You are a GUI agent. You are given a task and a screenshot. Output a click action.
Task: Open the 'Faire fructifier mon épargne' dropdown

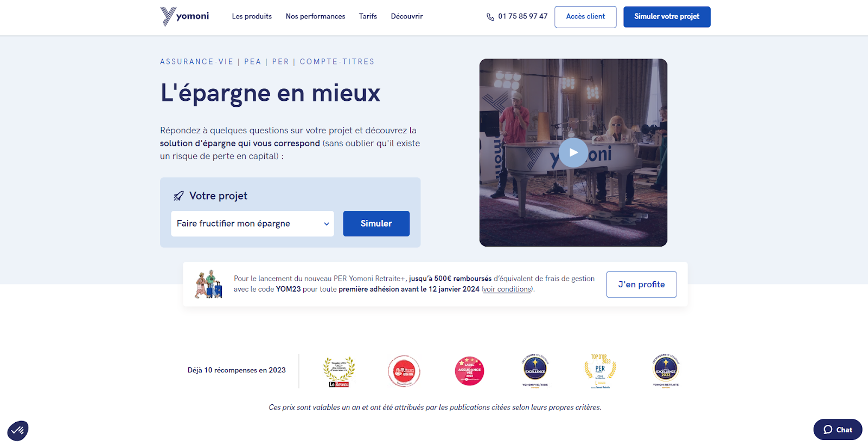(x=252, y=224)
